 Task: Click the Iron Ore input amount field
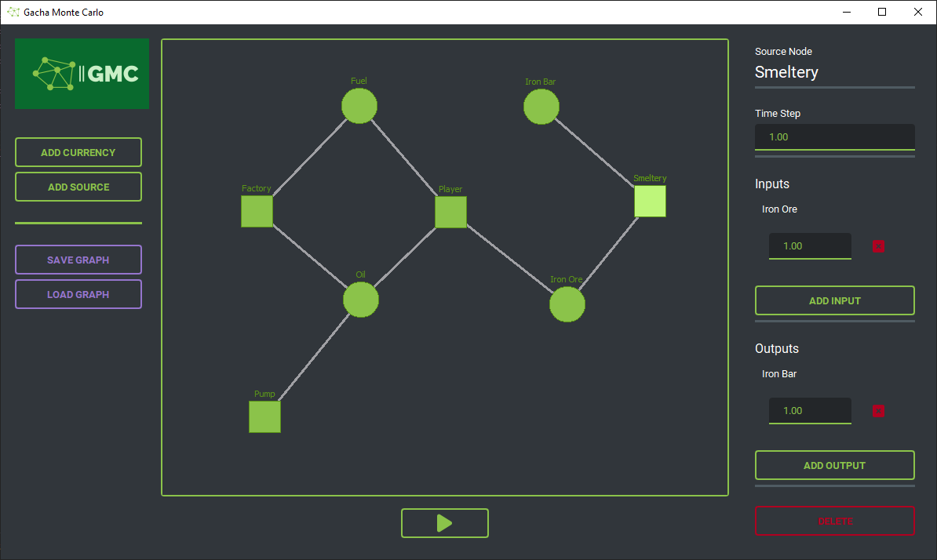810,245
